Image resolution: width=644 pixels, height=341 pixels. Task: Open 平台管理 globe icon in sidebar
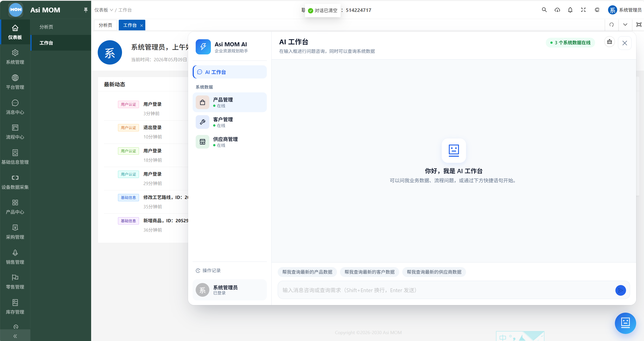point(15,82)
